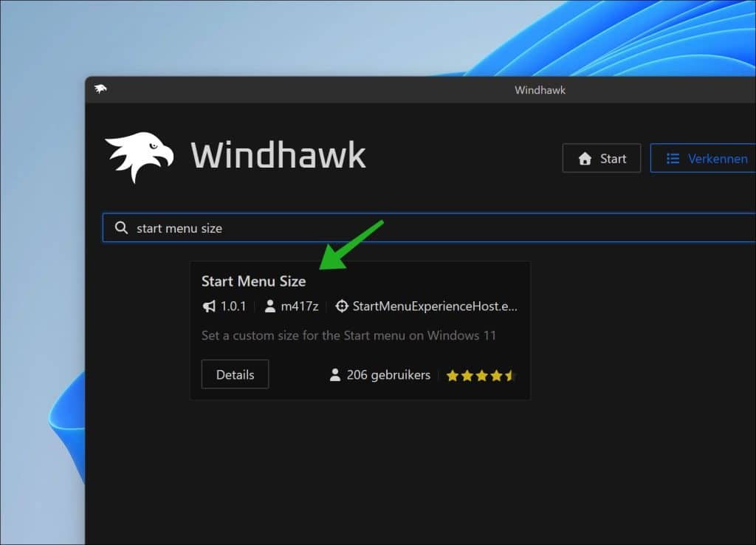The image size is (756, 545).
Task: Navigate to the Start page of Windhawk
Action: [x=602, y=158]
